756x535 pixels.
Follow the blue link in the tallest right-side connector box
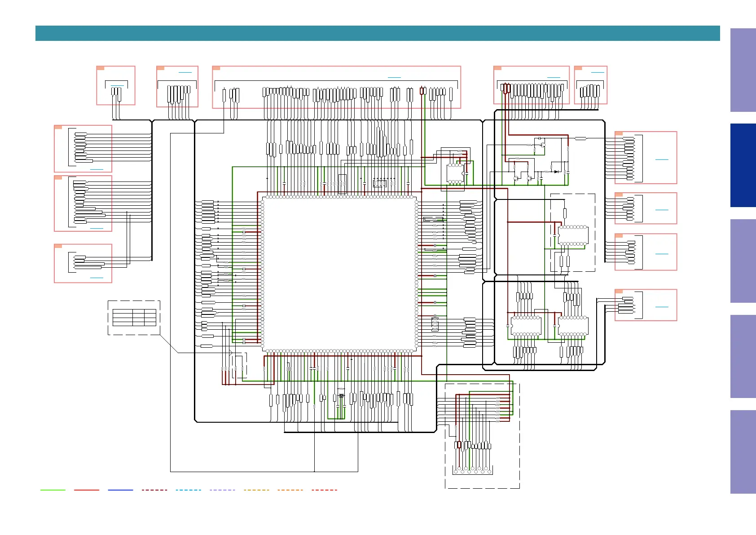(662, 159)
